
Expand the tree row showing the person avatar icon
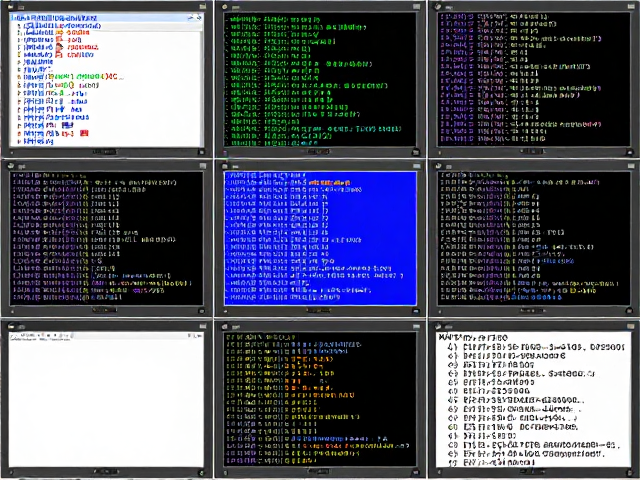click(x=19, y=47)
